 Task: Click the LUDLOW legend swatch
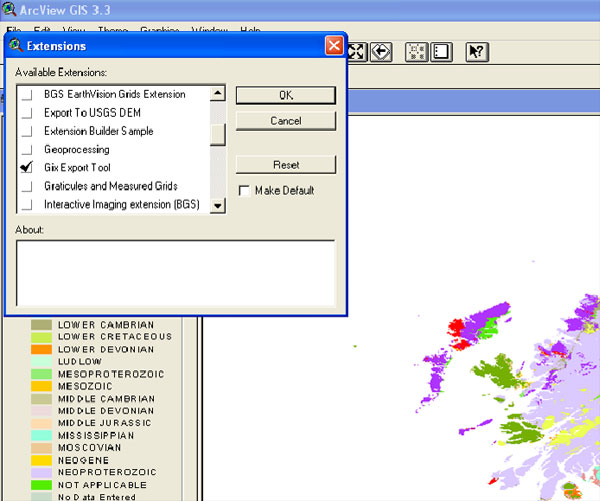point(41,362)
